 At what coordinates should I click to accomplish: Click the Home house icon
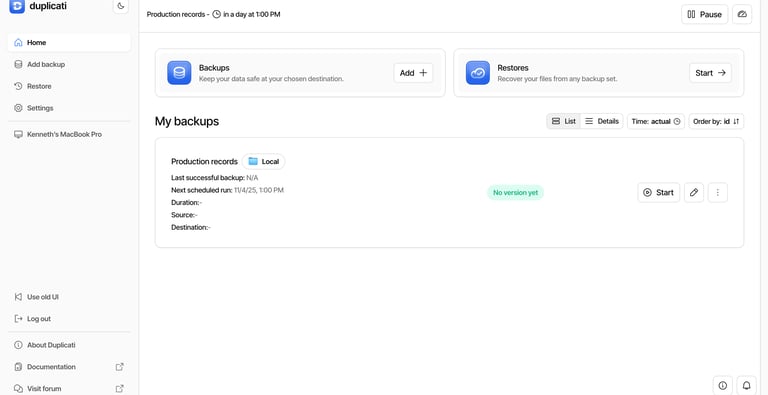[18, 43]
